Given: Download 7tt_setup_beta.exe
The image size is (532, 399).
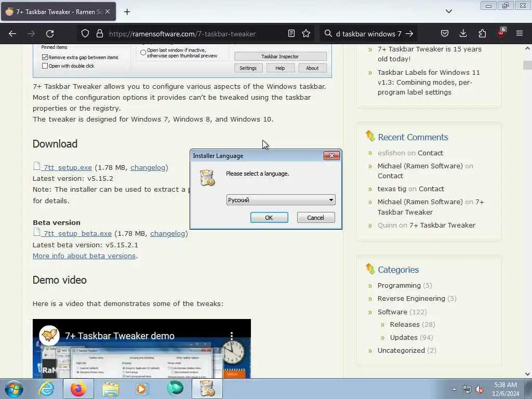Looking at the screenshot, I should (77, 233).
